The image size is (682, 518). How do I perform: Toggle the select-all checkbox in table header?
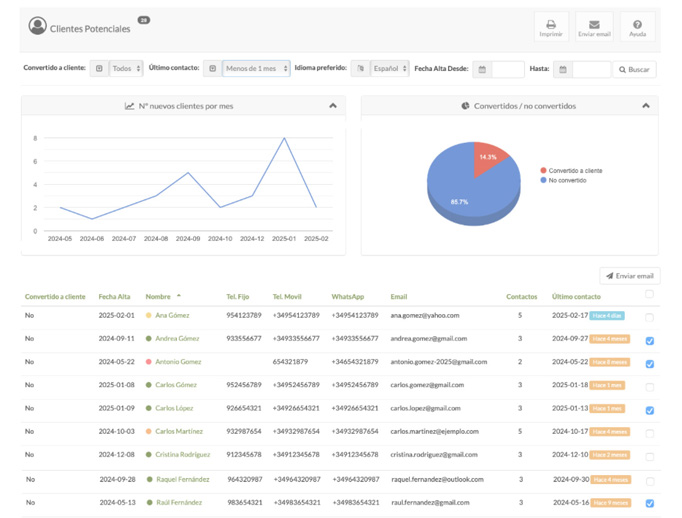650,295
